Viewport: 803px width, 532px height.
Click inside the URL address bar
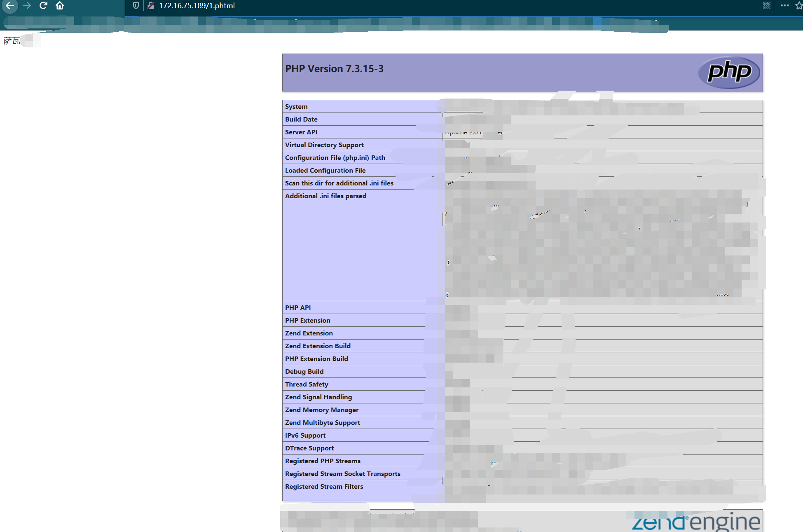coord(288,5)
